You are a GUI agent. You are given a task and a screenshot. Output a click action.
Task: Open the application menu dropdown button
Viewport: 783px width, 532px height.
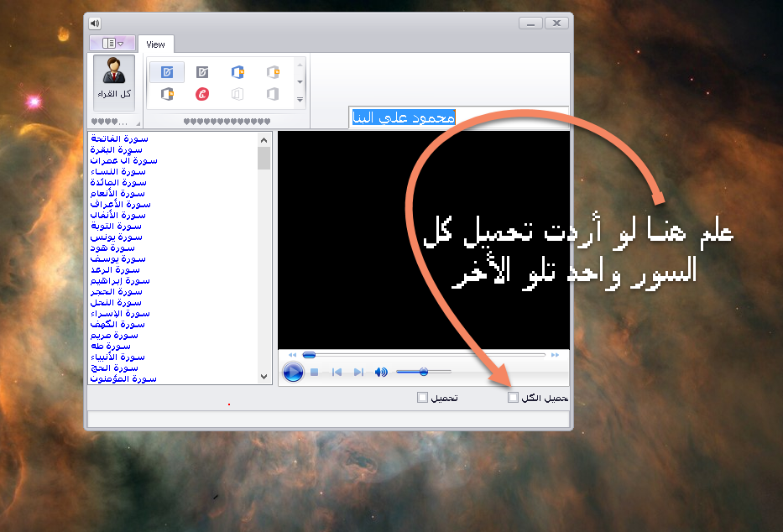(x=112, y=43)
